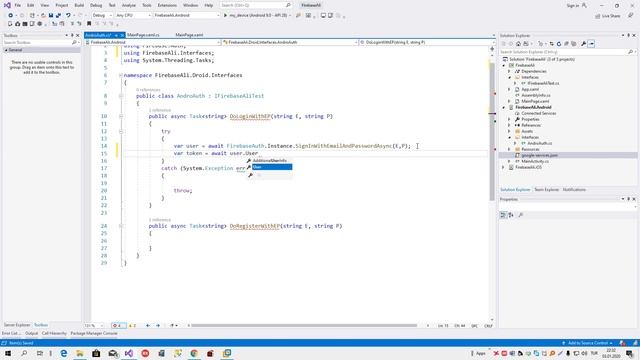
Task: Open the Debug configuration dropdown
Action: (x=102, y=15)
